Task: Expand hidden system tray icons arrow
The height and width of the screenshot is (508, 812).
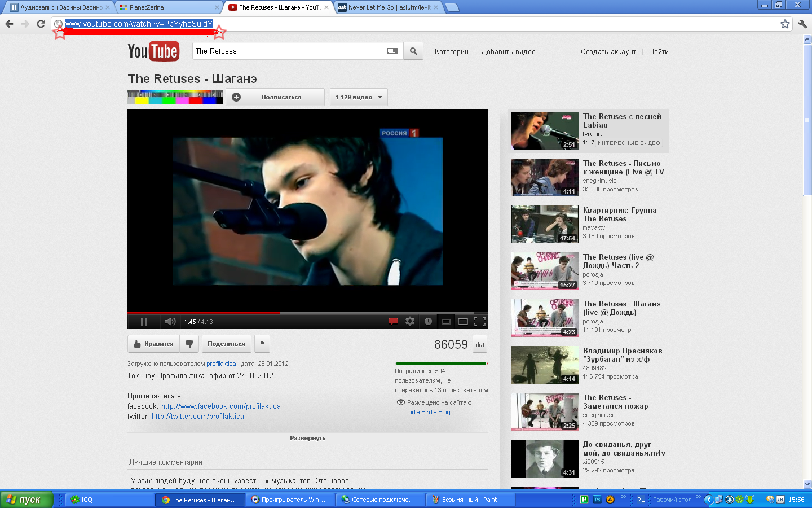Action: pos(709,500)
